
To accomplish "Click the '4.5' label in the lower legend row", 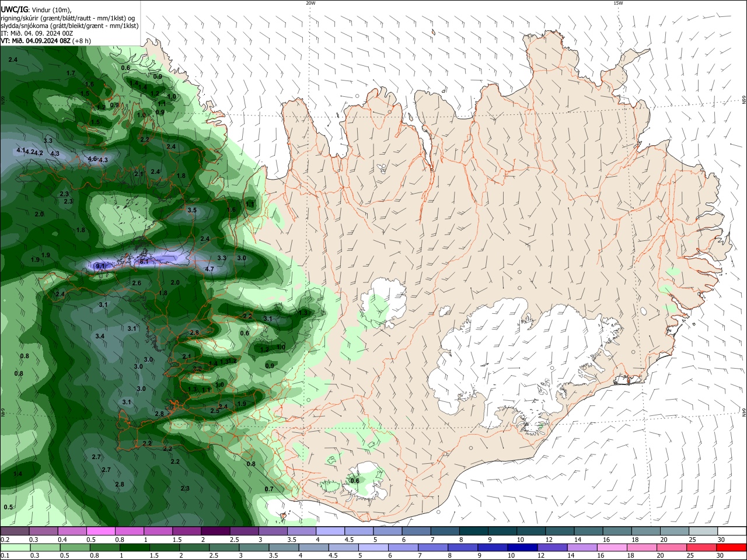I will point(333,555).
